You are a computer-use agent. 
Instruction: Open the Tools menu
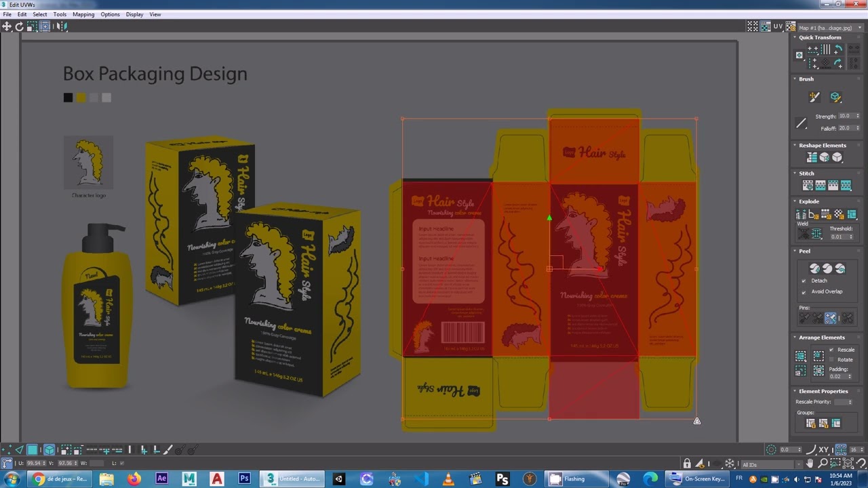(60, 14)
